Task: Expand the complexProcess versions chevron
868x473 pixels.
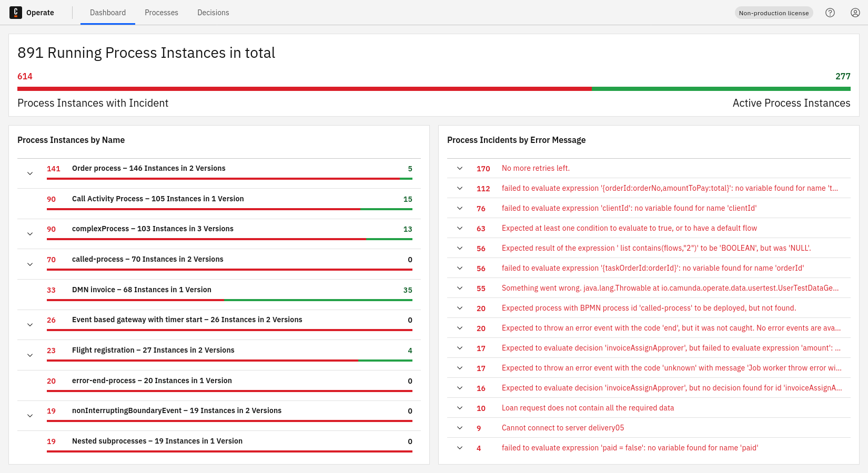Action: click(30, 234)
